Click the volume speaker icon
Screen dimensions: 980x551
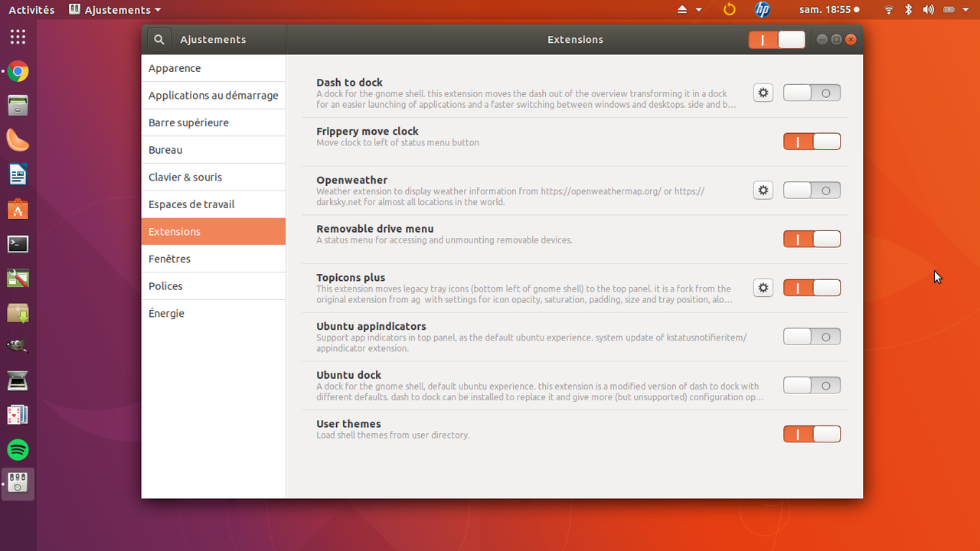929,10
